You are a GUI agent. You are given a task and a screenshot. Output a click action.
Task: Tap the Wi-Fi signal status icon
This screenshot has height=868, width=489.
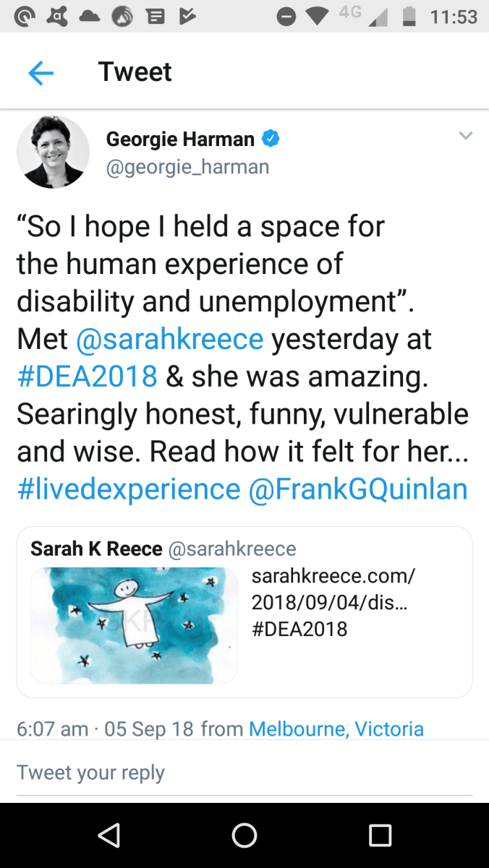click(x=318, y=17)
